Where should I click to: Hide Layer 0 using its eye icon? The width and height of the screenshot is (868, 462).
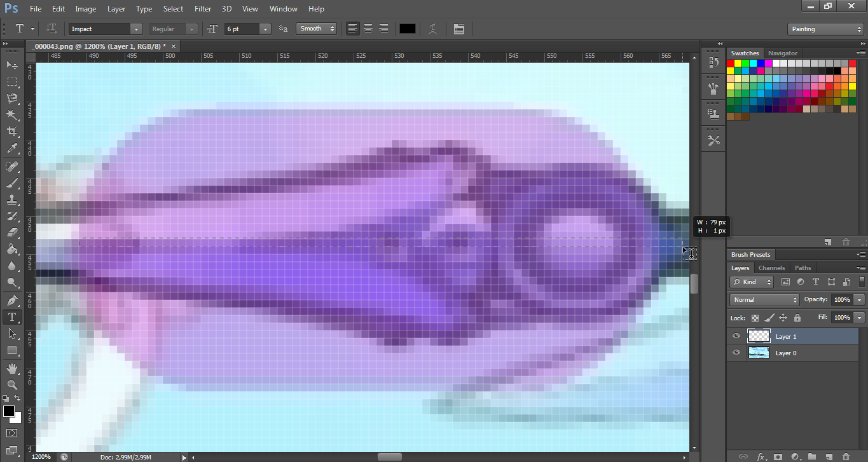pyautogui.click(x=736, y=353)
